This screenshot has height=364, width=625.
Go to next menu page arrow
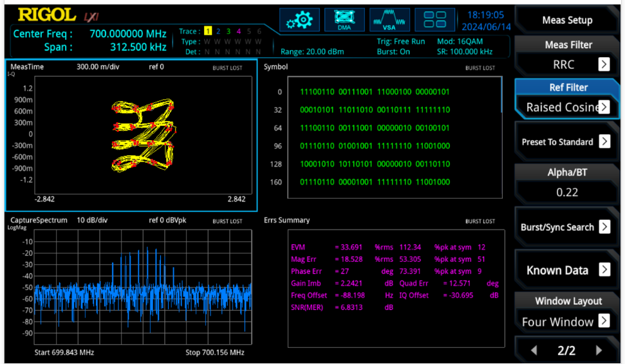click(x=599, y=350)
